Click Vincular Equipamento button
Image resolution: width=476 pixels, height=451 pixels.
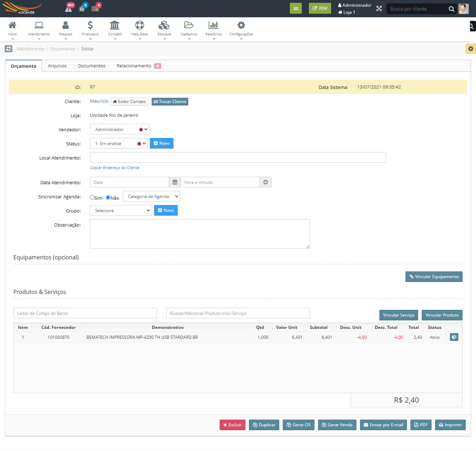click(434, 277)
